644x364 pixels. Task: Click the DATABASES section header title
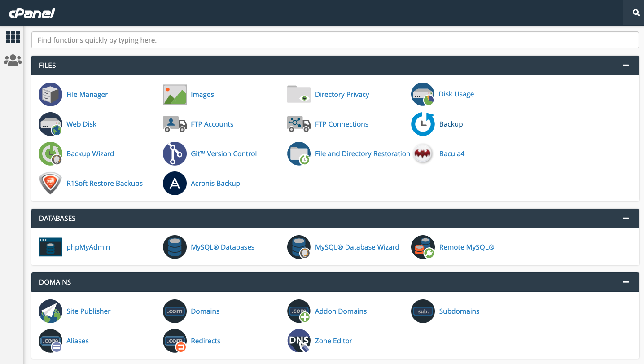click(x=57, y=218)
